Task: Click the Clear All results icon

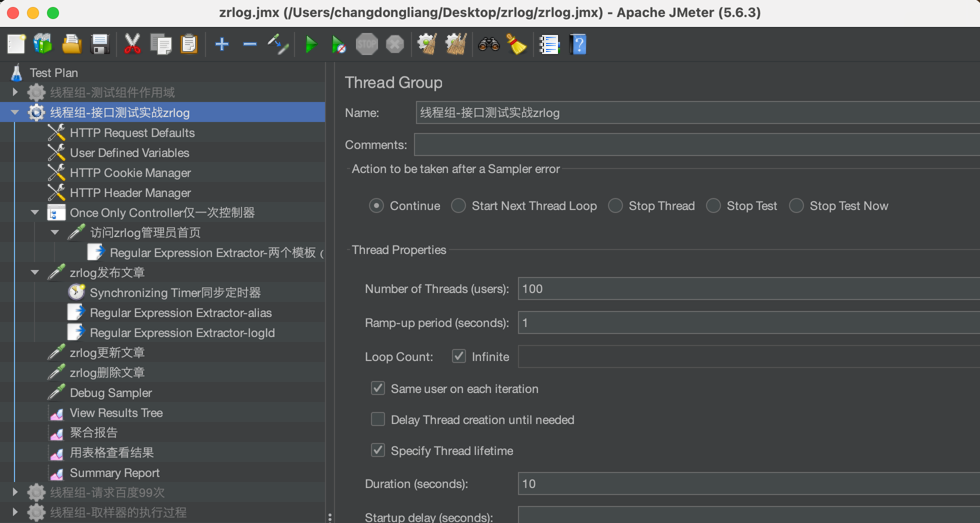Action: pos(456,44)
